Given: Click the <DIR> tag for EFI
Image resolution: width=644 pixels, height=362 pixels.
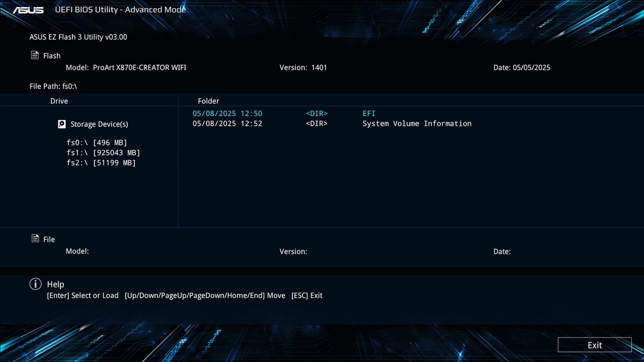Looking at the screenshot, I should tap(316, 114).
